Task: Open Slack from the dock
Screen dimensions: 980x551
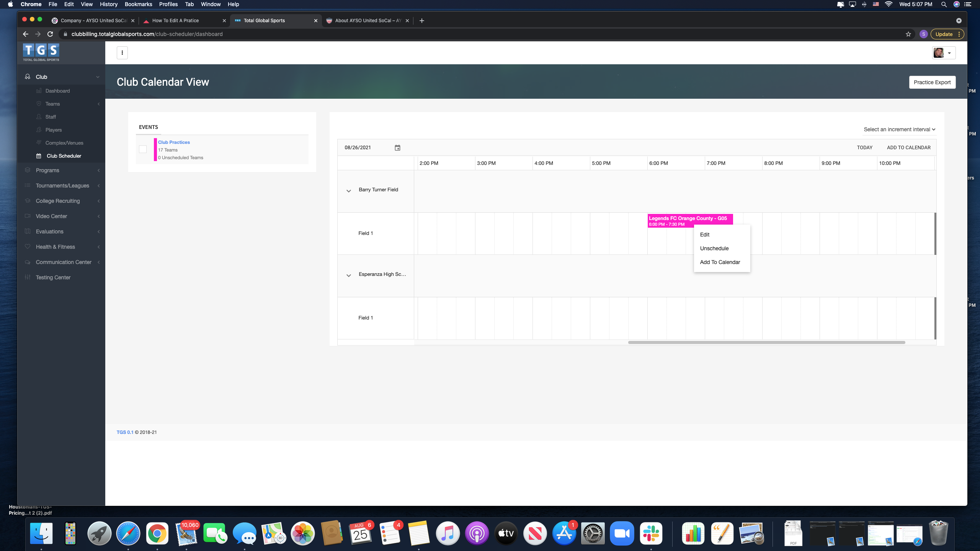Action: click(651, 533)
